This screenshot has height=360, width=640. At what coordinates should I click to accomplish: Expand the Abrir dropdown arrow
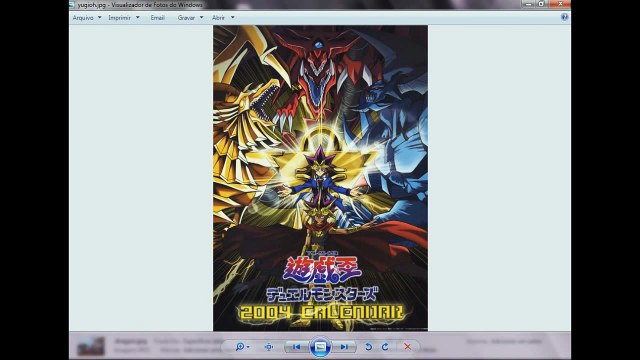tap(233, 18)
